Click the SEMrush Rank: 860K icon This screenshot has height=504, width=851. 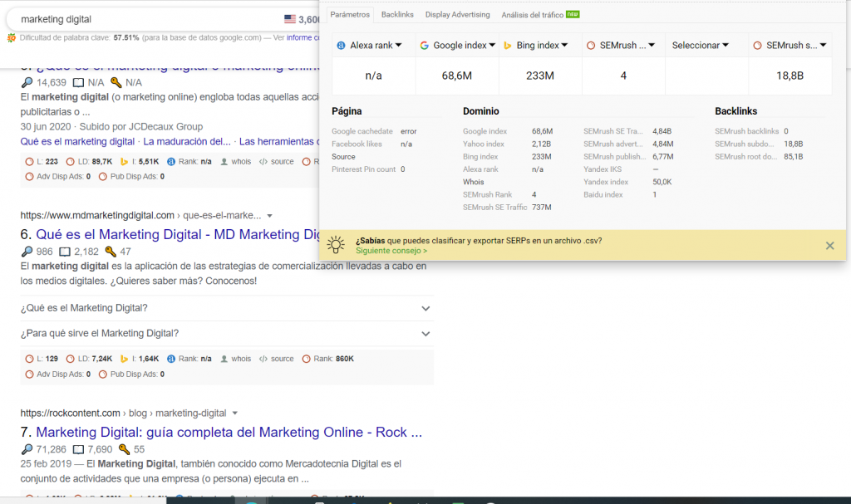(x=306, y=359)
